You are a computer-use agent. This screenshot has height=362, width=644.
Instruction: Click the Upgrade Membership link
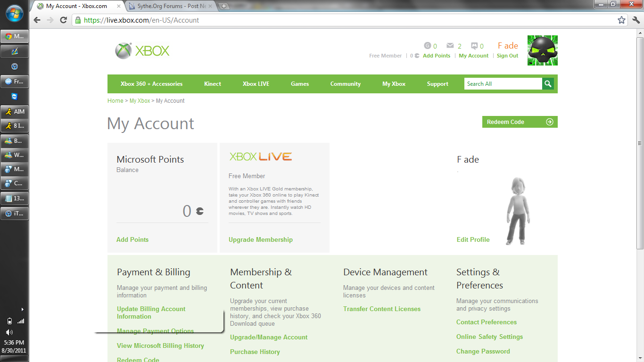click(x=261, y=239)
